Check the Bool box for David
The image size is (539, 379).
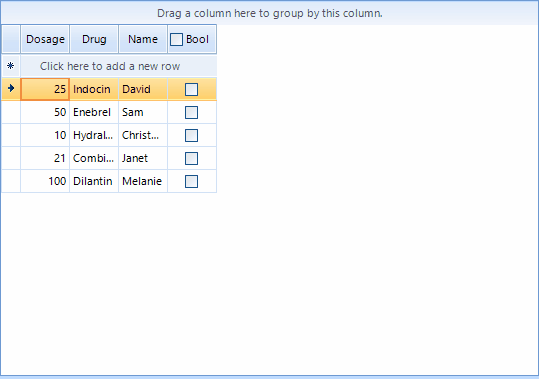point(191,89)
